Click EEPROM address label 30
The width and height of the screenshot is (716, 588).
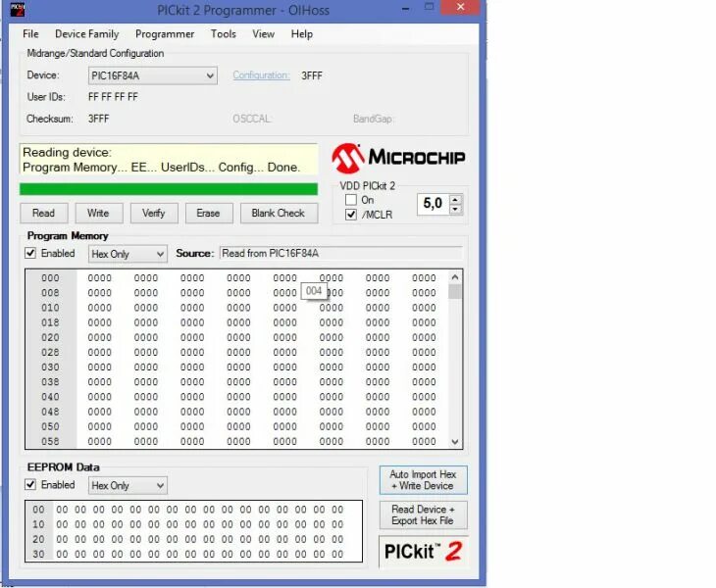click(39, 554)
